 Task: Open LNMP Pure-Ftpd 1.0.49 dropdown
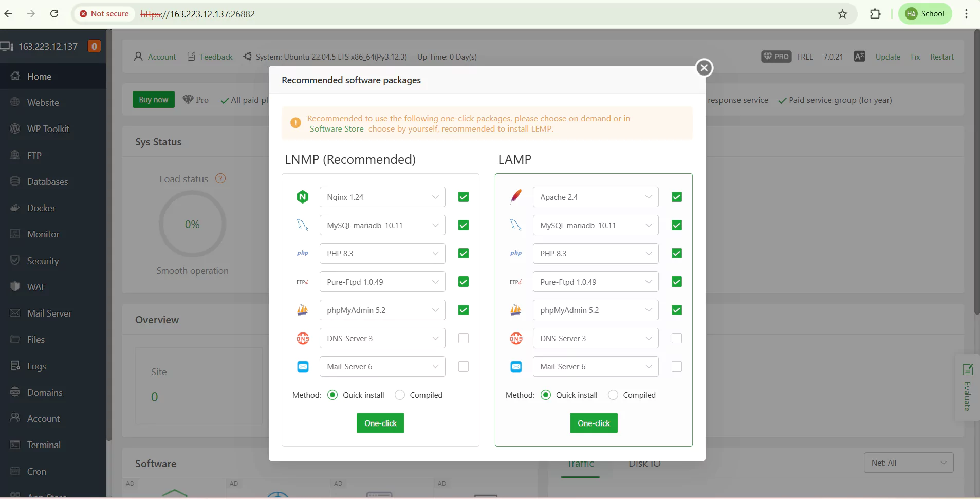tap(382, 282)
